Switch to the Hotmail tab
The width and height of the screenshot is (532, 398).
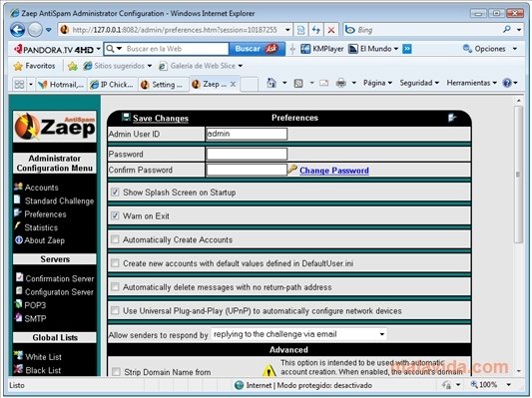(61, 85)
